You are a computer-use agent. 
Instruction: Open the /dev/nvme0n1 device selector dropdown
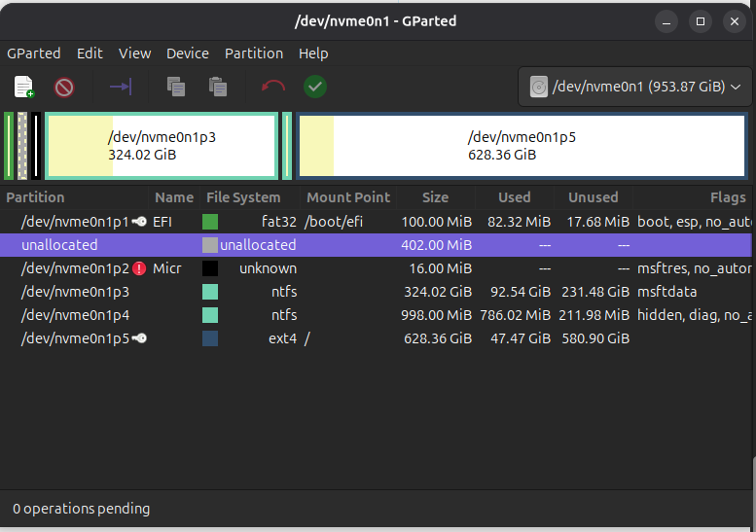(636, 88)
